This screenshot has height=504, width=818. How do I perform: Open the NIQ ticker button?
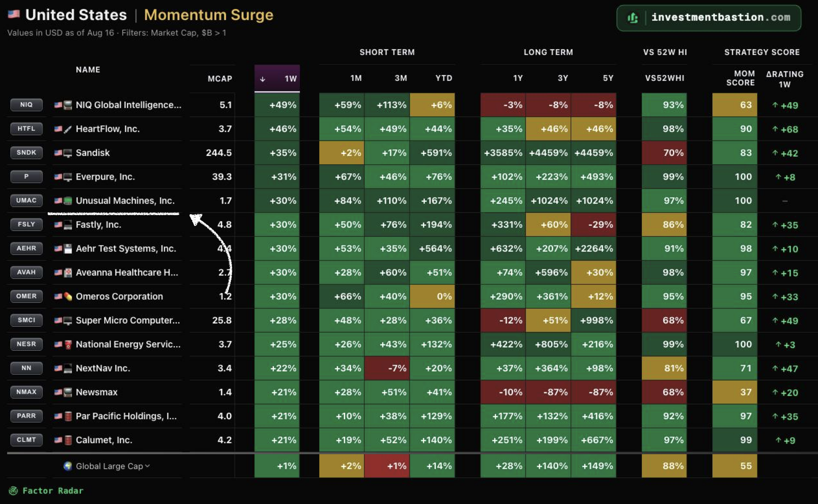click(x=26, y=105)
